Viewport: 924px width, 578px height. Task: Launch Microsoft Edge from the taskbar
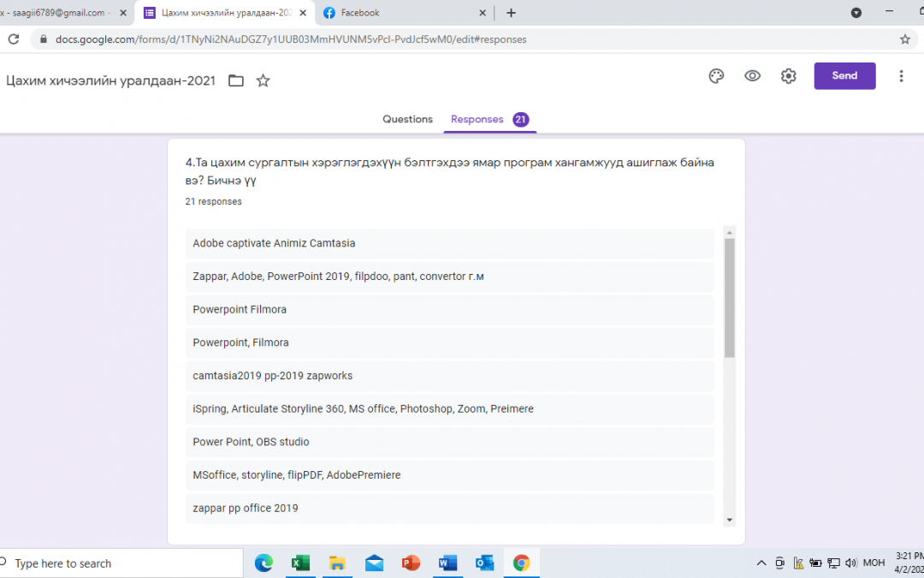click(264, 563)
